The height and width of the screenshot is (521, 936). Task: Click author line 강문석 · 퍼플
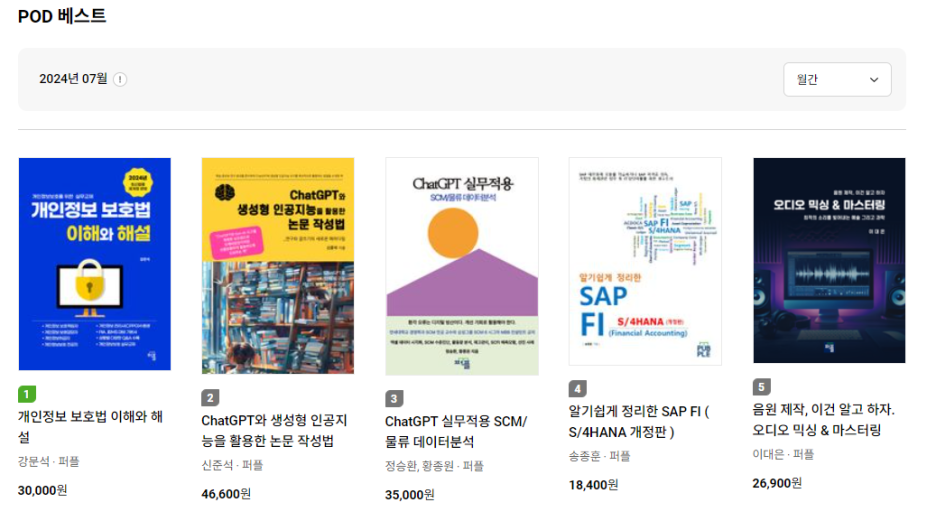[48, 461]
